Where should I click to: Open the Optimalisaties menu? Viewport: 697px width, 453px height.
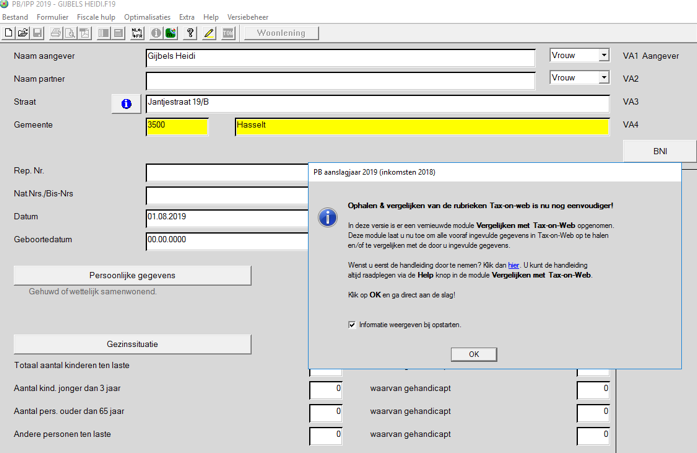coord(147,17)
